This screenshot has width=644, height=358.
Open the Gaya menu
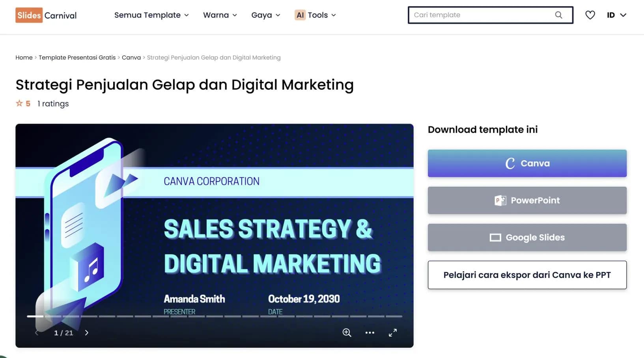[265, 15]
